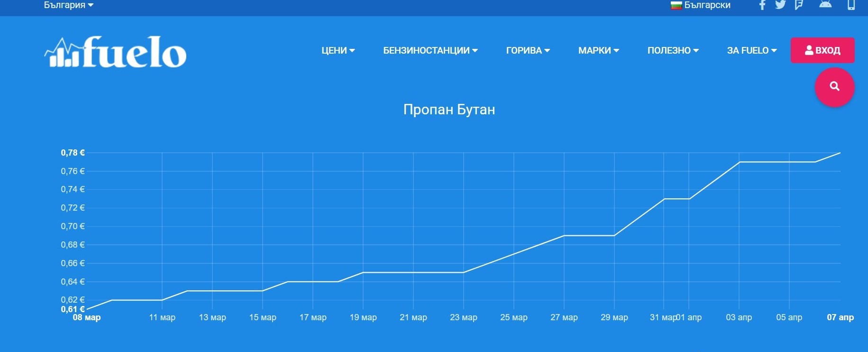The width and height of the screenshot is (868, 352).
Task: Click chart line start at 08 мар
Action: (87, 309)
